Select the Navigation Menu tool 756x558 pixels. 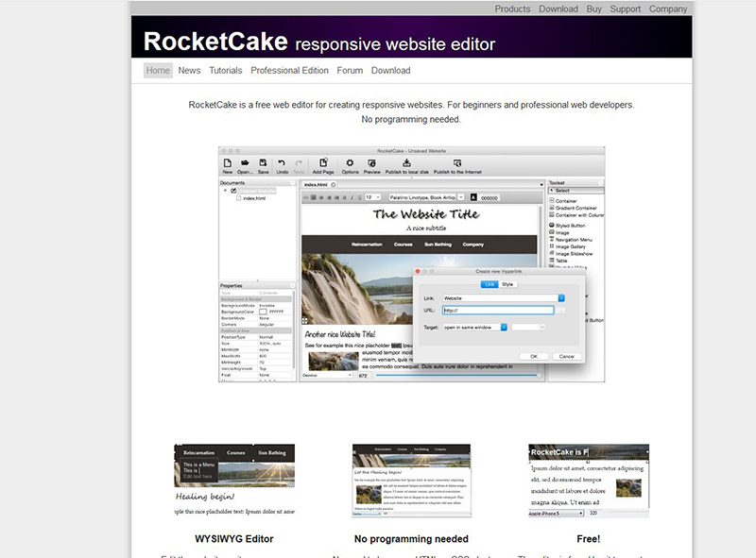571,240
